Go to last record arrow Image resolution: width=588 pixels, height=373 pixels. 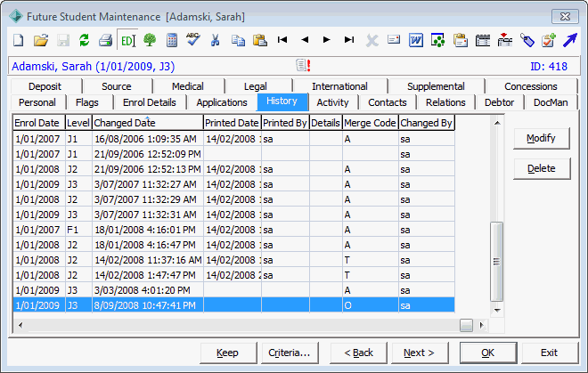pyautogui.click(x=349, y=39)
